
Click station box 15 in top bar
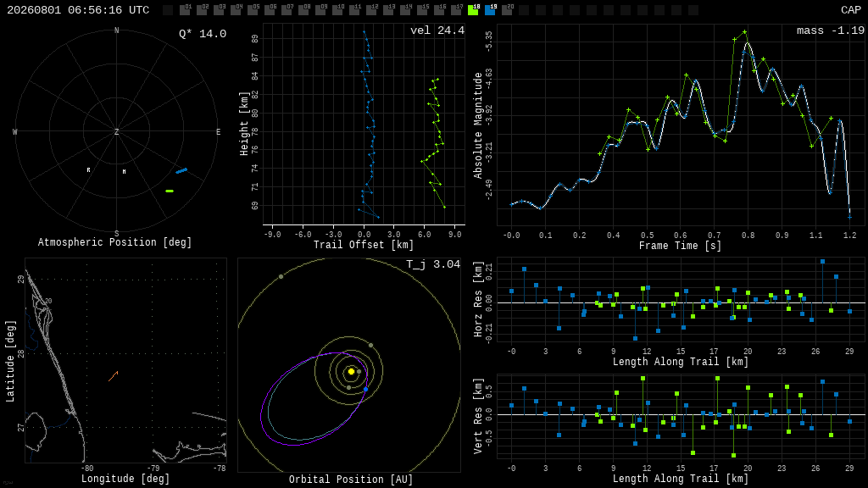tap(422, 10)
